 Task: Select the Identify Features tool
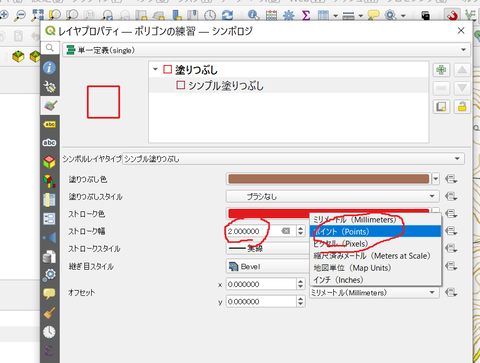click(253, 15)
